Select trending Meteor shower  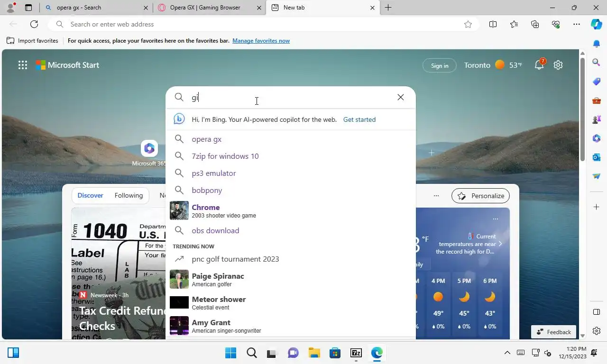[x=291, y=303]
